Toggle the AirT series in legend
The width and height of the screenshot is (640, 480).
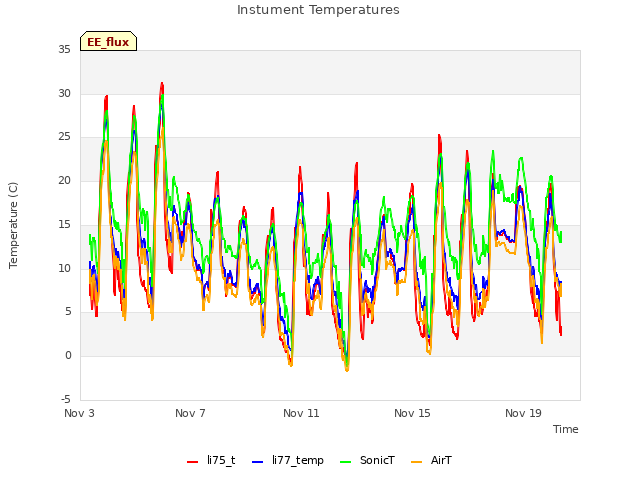tap(431, 460)
